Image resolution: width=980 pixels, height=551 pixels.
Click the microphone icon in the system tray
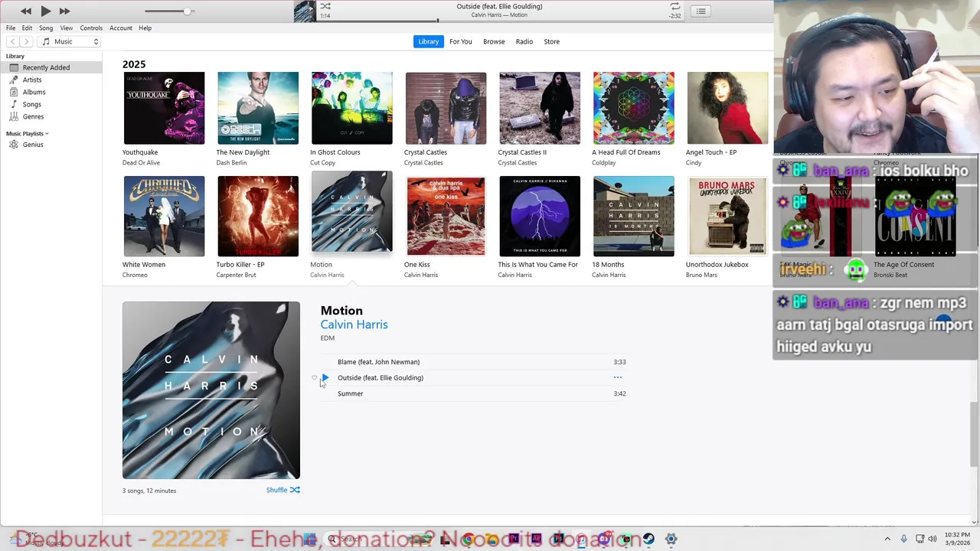(903, 540)
